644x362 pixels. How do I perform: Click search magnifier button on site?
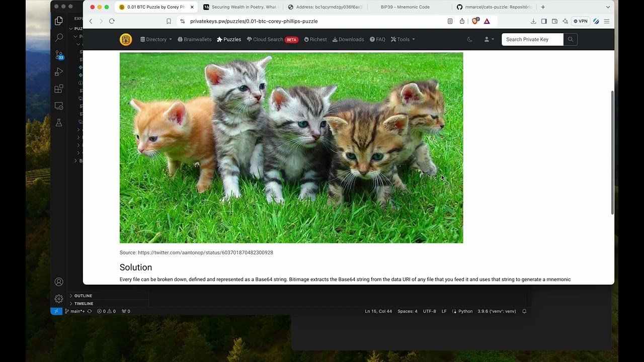point(571,39)
